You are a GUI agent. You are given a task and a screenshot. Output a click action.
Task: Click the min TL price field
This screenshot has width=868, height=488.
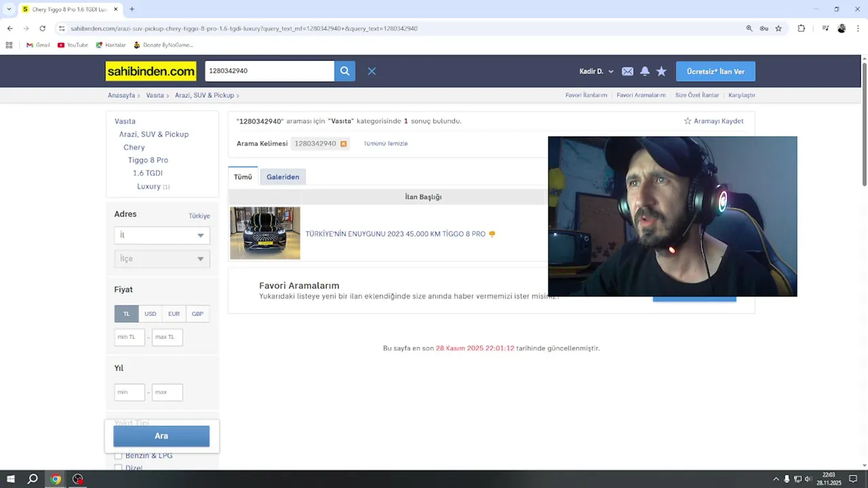pyautogui.click(x=130, y=337)
